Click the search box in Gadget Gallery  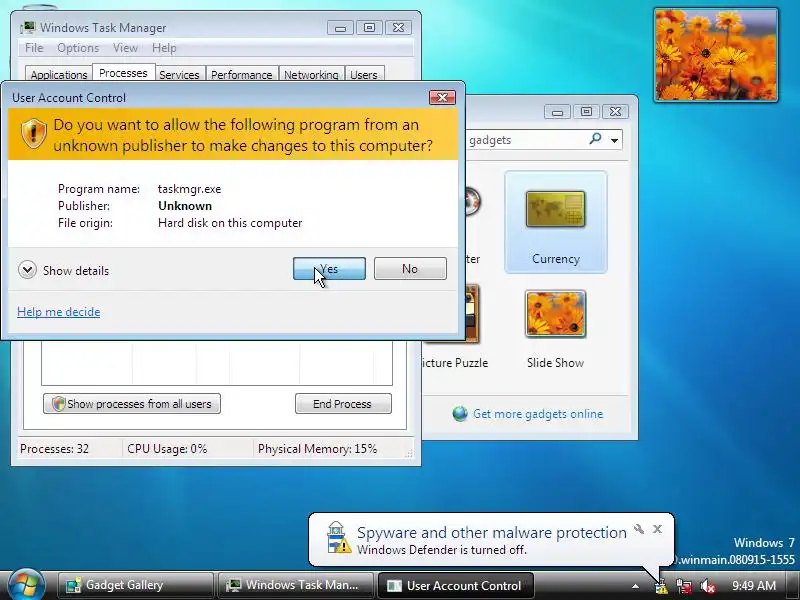(528, 140)
